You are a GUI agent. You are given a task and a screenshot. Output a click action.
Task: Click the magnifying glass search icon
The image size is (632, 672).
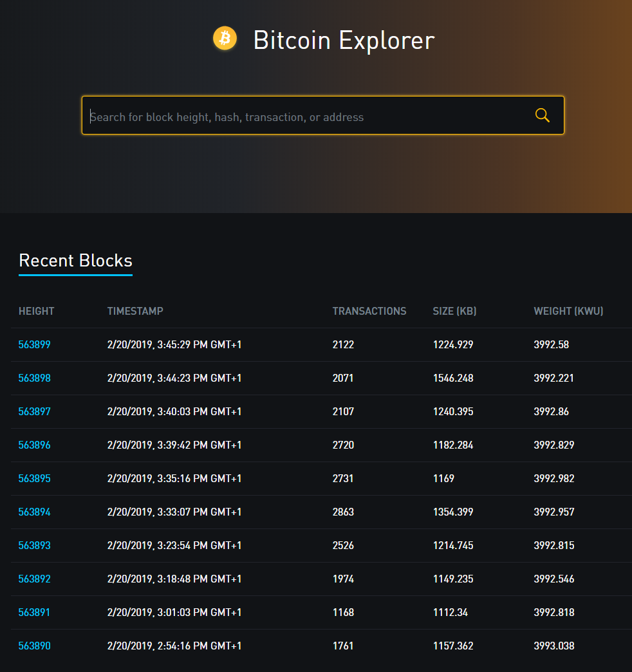point(542,115)
